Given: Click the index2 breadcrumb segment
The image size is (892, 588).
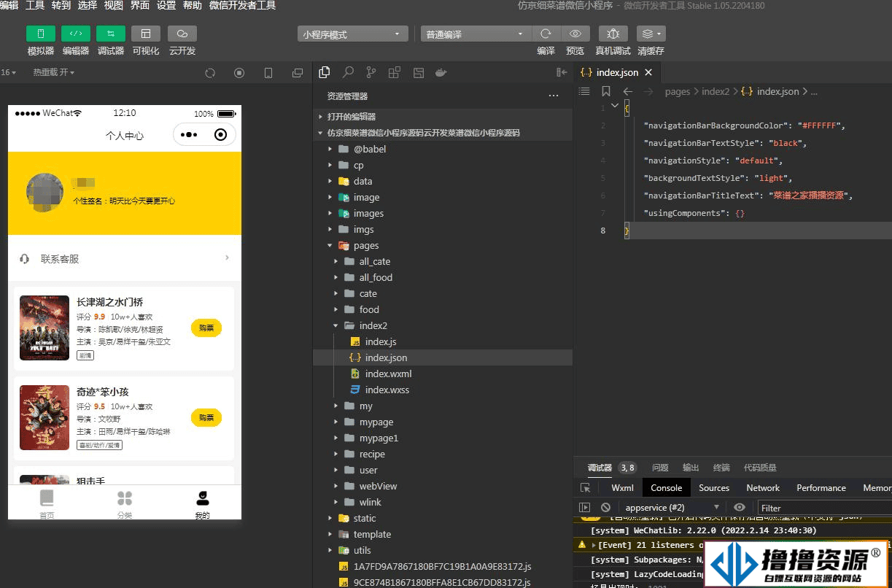Looking at the screenshot, I should coord(715,92).
